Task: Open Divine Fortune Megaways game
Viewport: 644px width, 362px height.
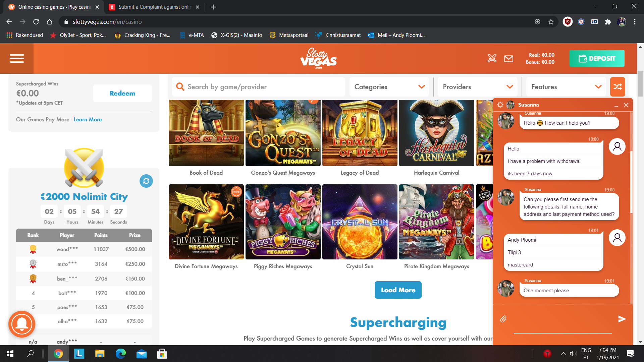Action: [x=206, y=222]
